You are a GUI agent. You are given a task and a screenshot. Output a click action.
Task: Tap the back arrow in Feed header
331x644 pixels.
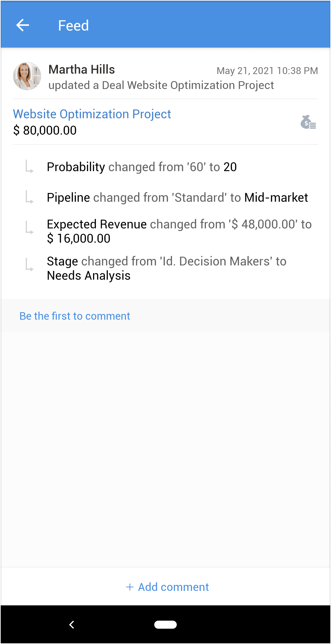click(x=23, y=25)
